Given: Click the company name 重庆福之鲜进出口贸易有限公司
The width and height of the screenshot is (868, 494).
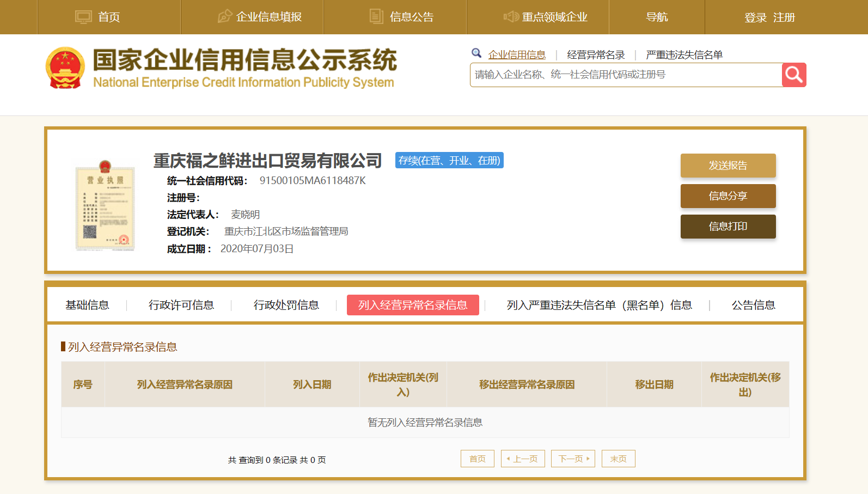Looking at the screenshot, I should (267, 161).
